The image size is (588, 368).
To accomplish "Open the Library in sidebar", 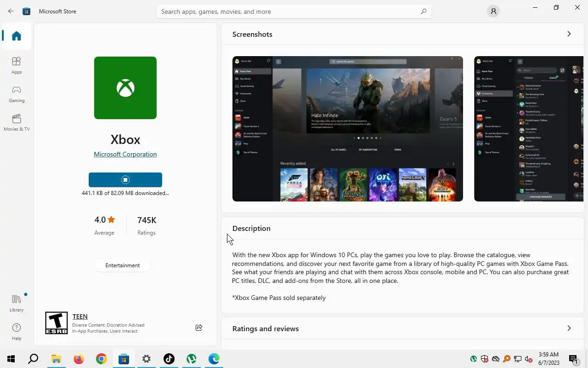I will click(x=17, y=303).
